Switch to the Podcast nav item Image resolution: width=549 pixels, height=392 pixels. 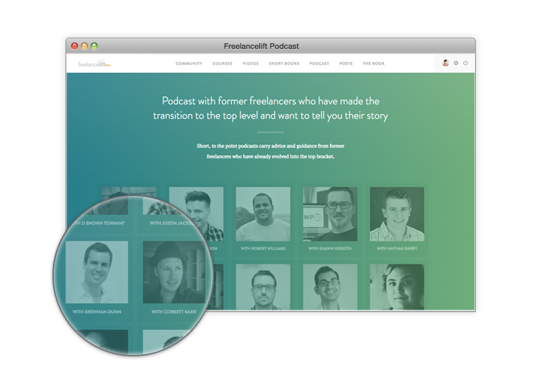[x=319, y=63]
